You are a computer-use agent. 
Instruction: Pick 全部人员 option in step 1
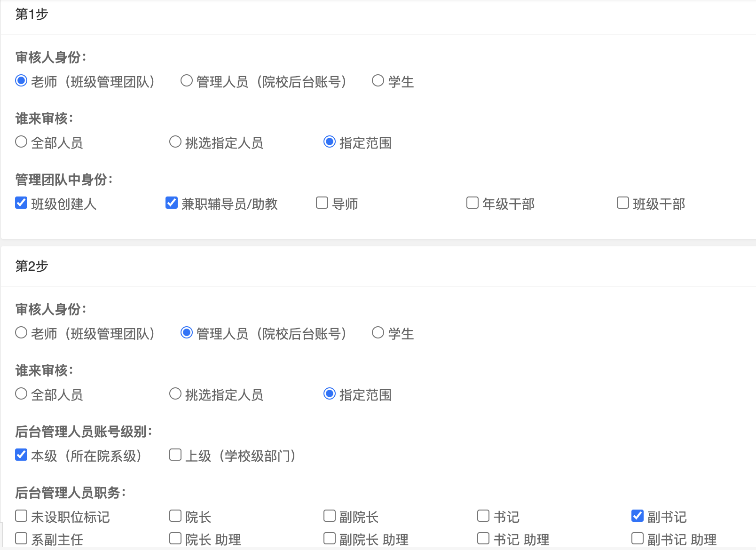21,142
